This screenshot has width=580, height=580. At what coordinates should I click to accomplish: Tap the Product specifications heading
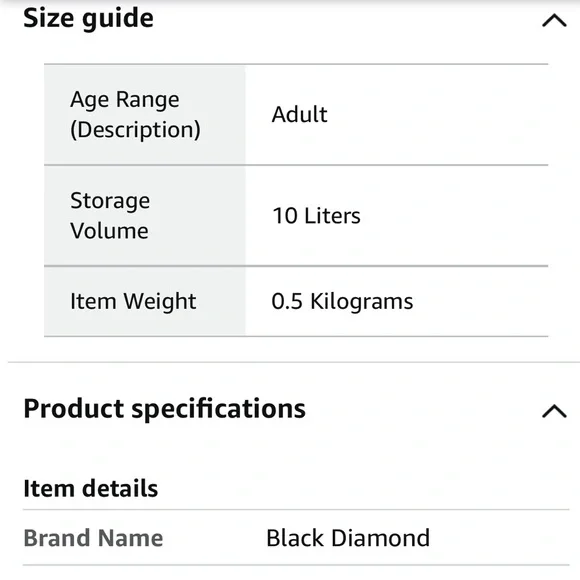coord(165,410)
